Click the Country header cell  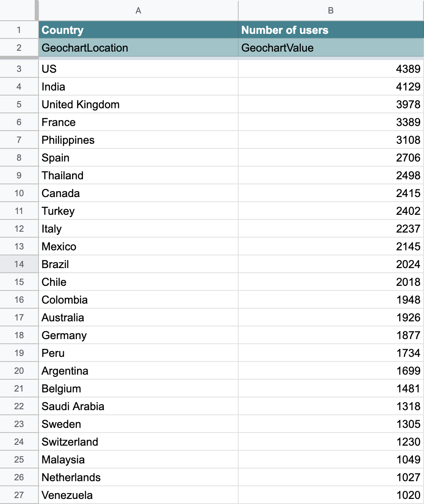(x=138, y=30)
